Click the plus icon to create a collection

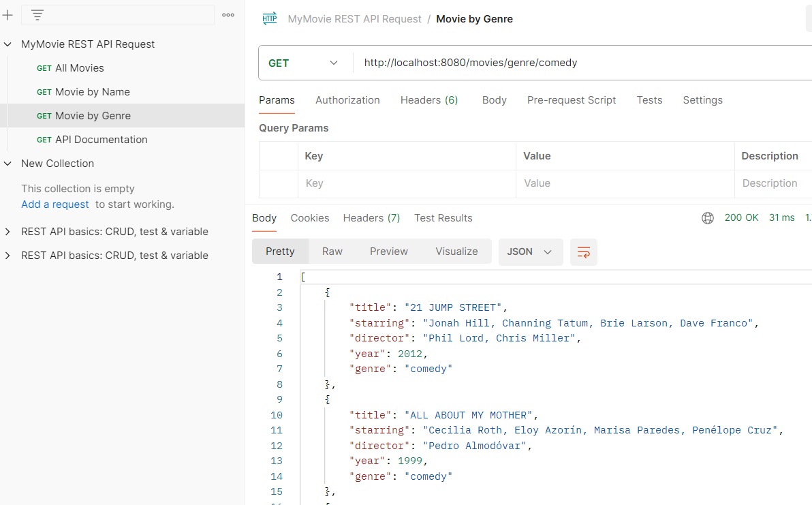(7, 15)
